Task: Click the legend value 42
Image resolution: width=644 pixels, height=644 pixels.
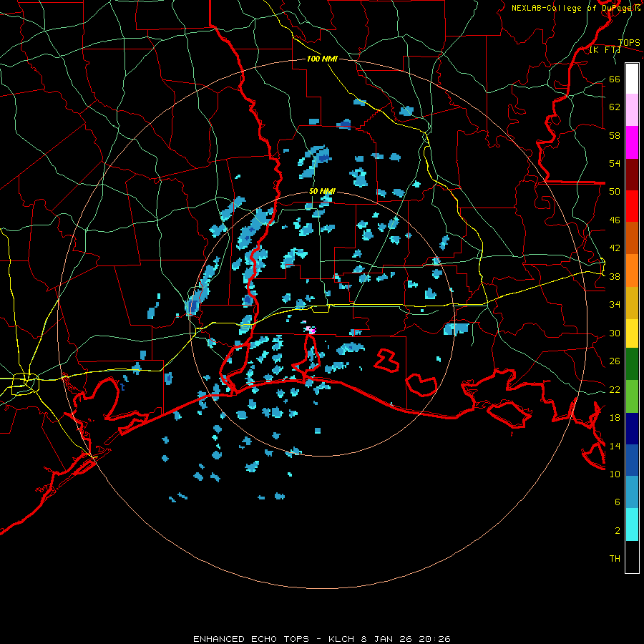Action: click(x=615, y=248)
